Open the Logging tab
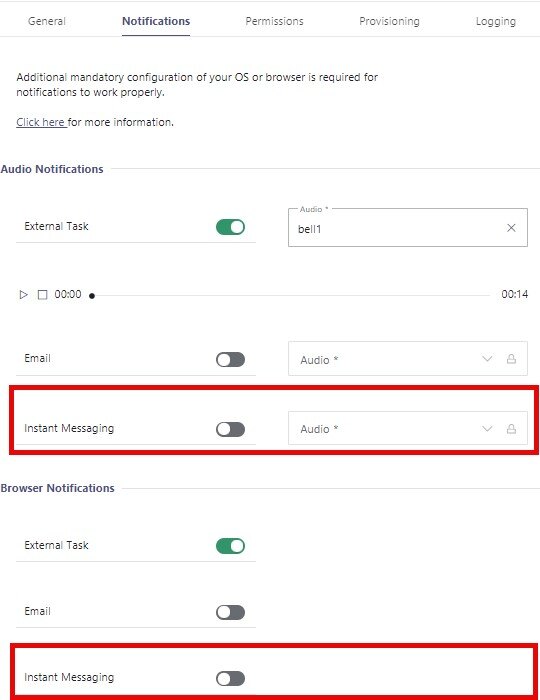Screen dimensions: 540x700 click(496, 21)
